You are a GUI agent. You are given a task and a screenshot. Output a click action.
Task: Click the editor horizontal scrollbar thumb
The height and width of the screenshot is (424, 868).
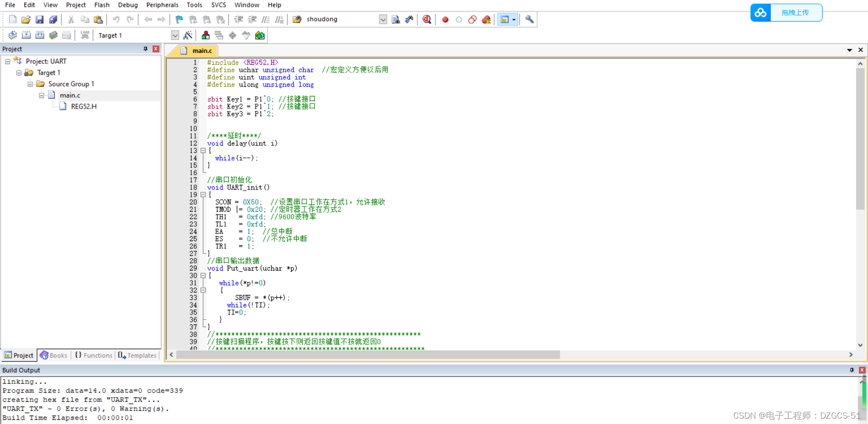[368, 355]
